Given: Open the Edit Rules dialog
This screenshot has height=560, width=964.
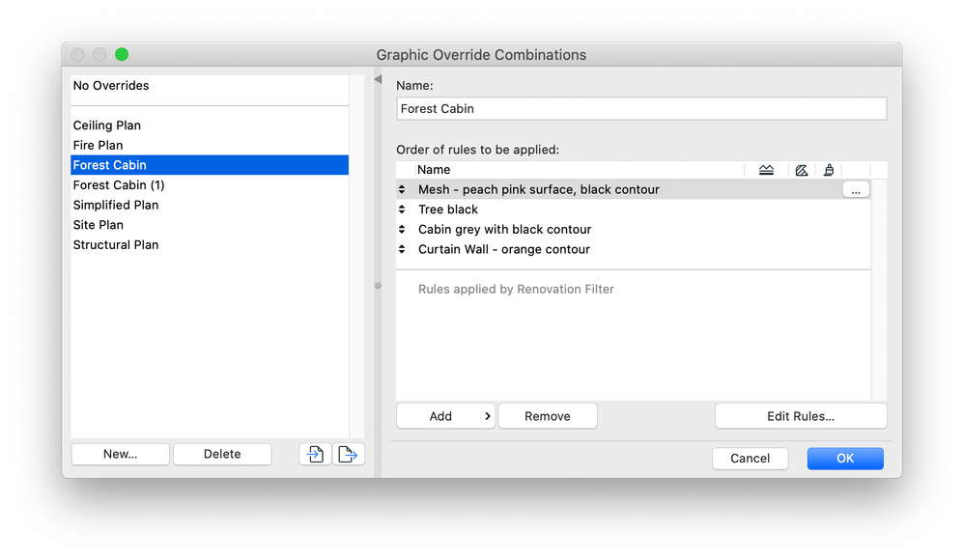Looking at the screenshot, I should 800,415.
